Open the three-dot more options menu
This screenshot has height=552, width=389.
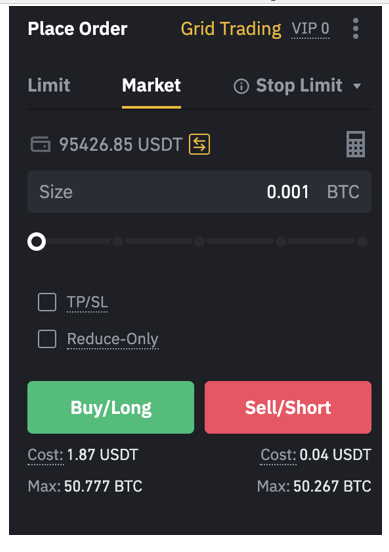(x=356, y=29)
